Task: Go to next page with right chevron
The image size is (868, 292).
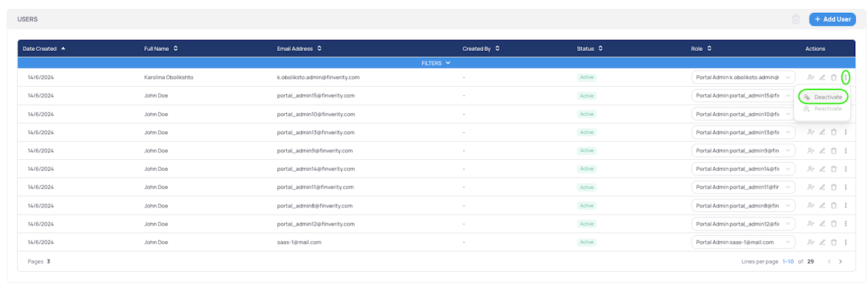Action: (x=840, y=262)
